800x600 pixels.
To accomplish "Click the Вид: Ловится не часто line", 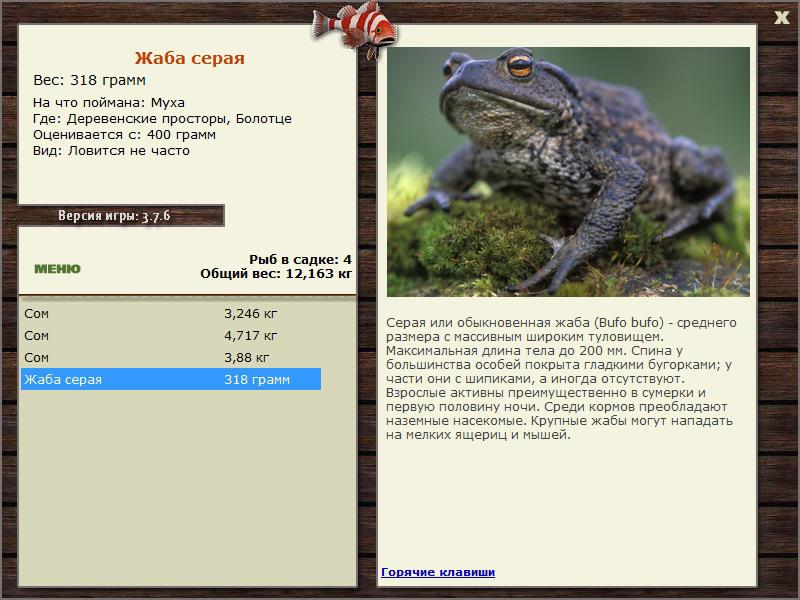I will click(x=111, y=151).
